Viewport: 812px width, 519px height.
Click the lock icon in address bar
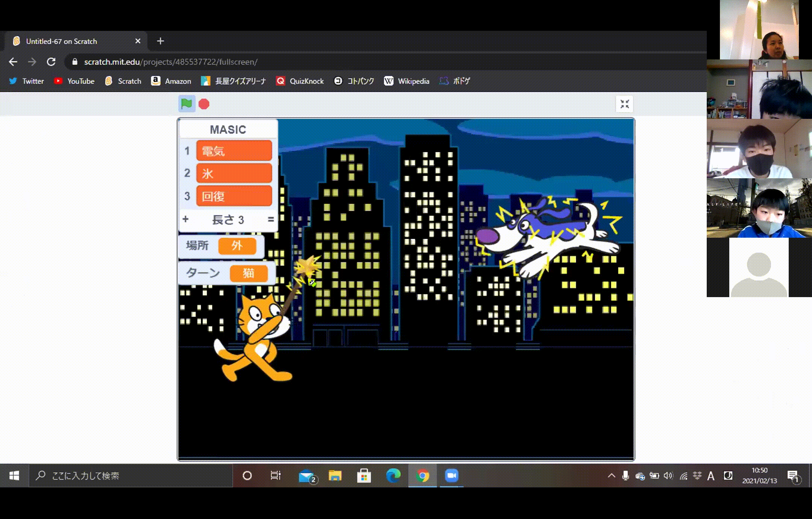75,62
